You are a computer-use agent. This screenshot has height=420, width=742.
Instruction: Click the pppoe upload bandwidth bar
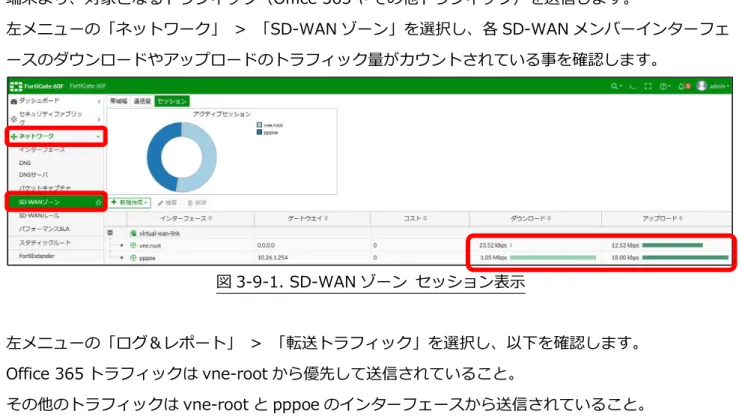[x=685, y=258]
